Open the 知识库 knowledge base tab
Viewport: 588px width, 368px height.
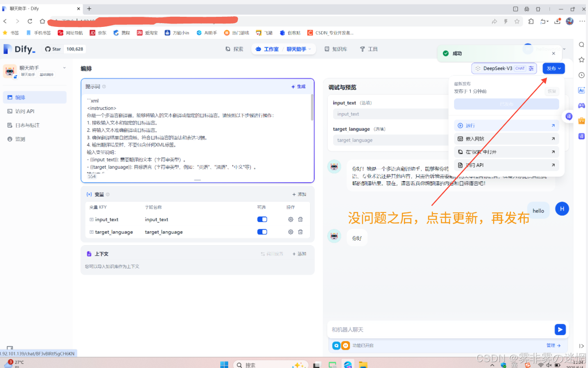pyautogui.click(x=336, y=49)
